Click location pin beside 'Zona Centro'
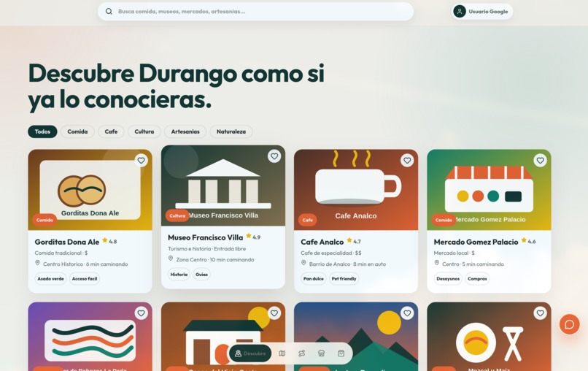 [x=171, y=259]
